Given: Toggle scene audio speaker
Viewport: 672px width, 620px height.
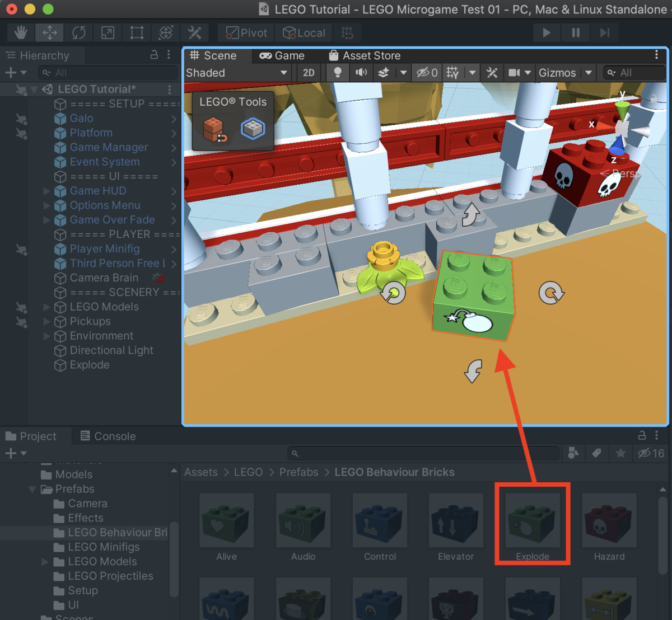Looking at the screenshot, I should (x=362, y=73).
